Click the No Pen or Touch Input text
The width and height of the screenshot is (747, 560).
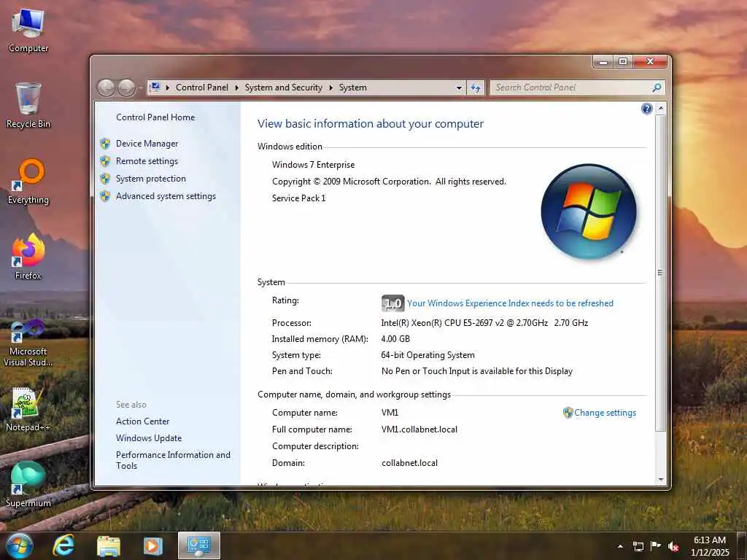[x=477, y=371]
